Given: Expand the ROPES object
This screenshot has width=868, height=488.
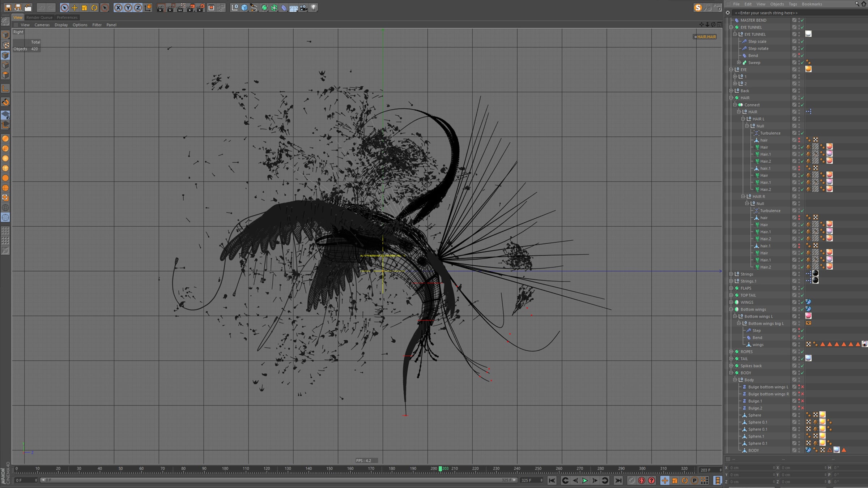Looking at the screenshot, I should pyautogui.click(x=731, y=352).
